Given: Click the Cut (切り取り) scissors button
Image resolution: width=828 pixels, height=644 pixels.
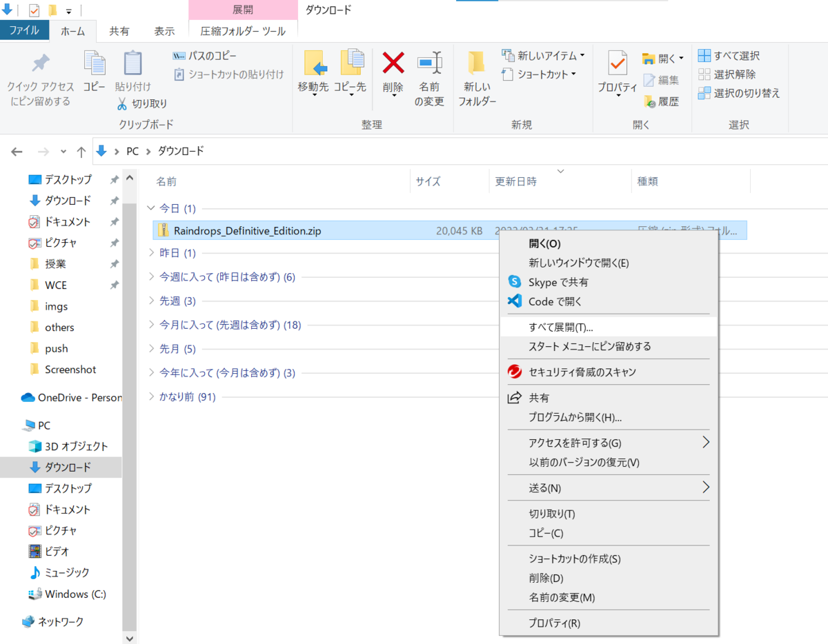Looking at the screenshot, I should [x=141, y=103].
